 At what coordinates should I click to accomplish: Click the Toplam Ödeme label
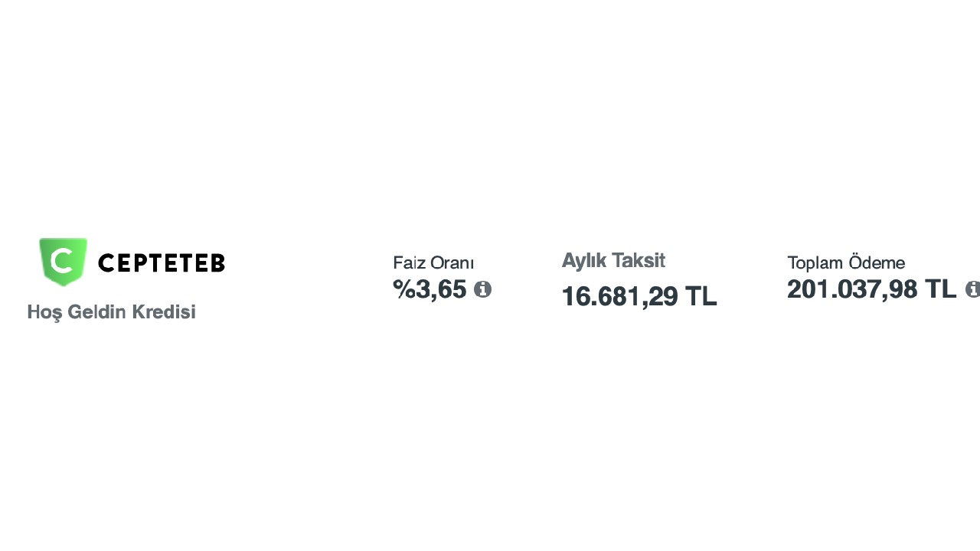pyautogui.click(x=846, y=263)
